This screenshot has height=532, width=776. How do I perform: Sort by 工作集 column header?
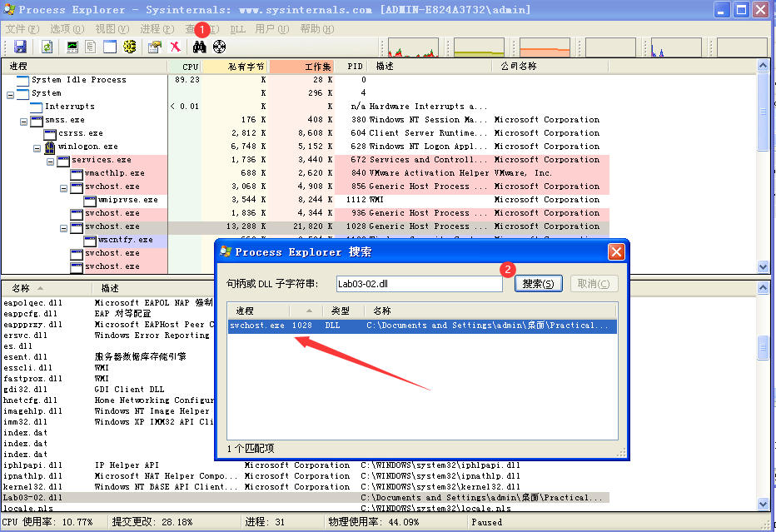point(301,67)
